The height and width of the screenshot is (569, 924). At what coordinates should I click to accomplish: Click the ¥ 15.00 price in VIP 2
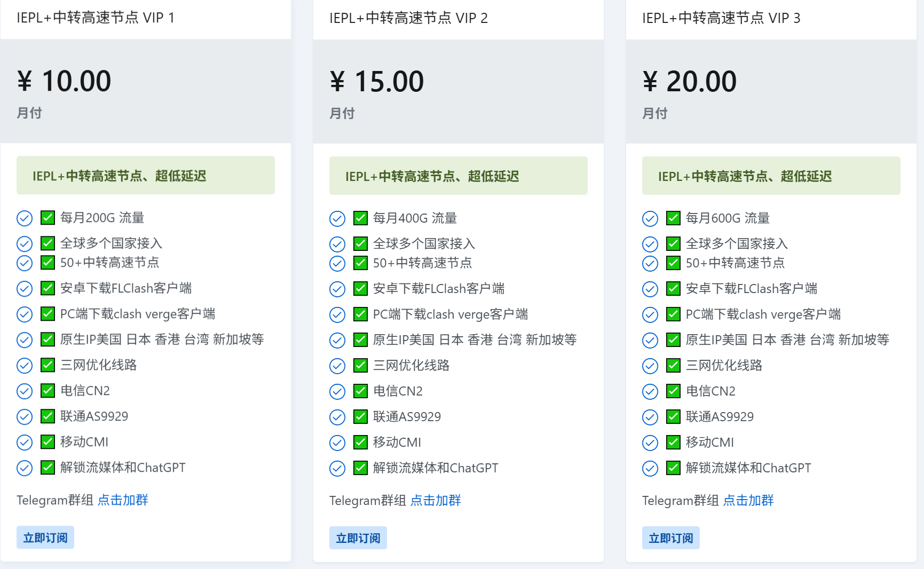[377, 82]
